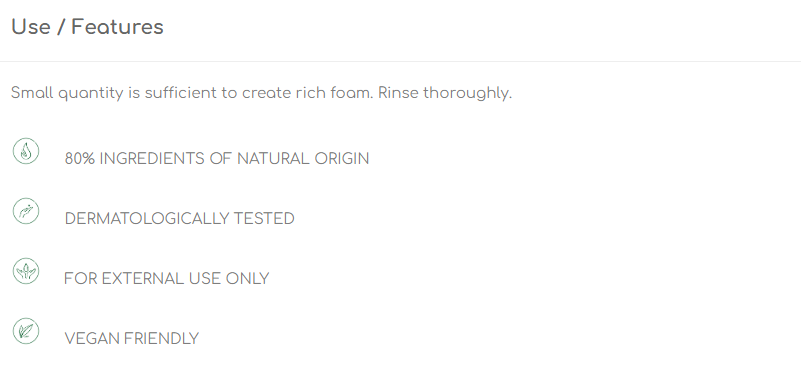Click the Small quantity usage instruction sentence
This screenshot has width=801, height=367.
pos(261,93)
